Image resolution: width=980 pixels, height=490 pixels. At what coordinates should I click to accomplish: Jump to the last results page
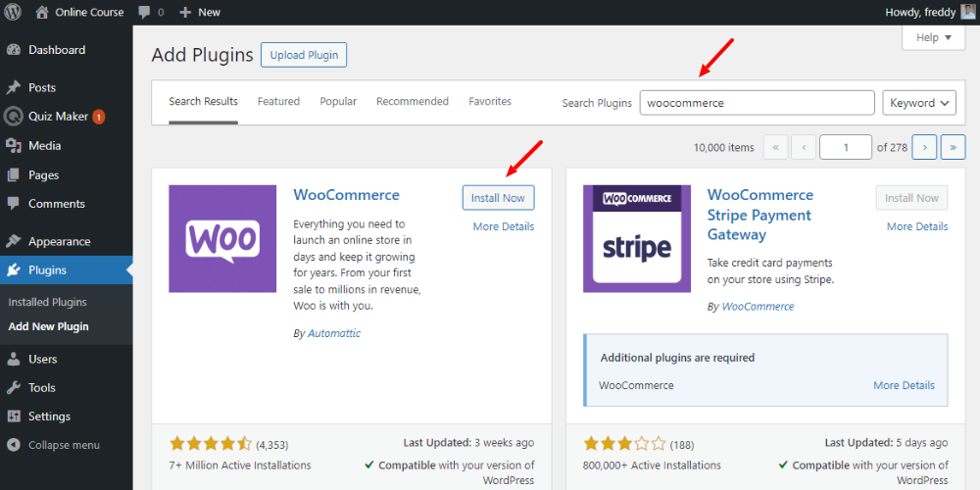point(954,147)
